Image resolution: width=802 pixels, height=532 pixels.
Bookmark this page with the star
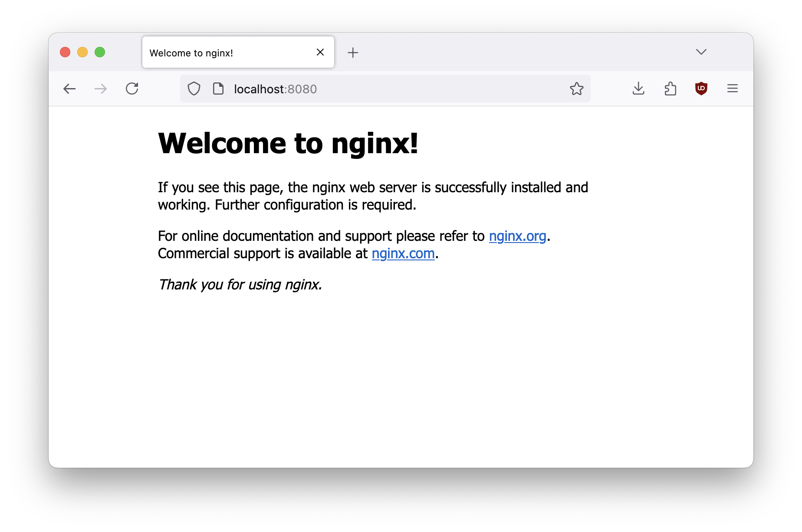click(x=576, y=89)
